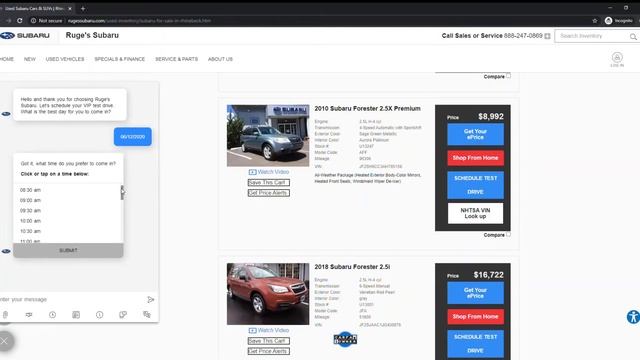Select 10:30 am time slot
Screen dimensions: 640x360
(x=30, y=231)
